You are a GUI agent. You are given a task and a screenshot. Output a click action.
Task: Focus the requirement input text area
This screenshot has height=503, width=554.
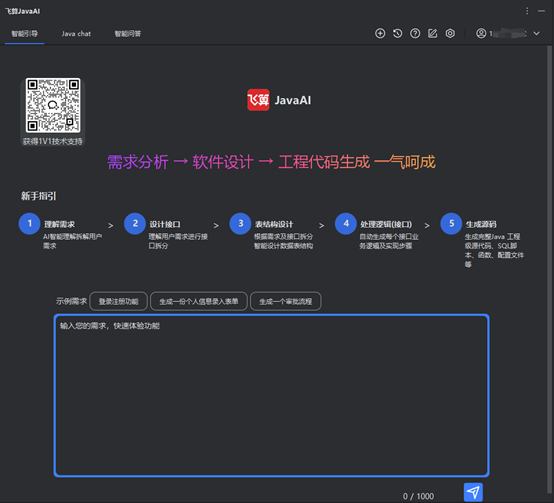click(271, 395)
